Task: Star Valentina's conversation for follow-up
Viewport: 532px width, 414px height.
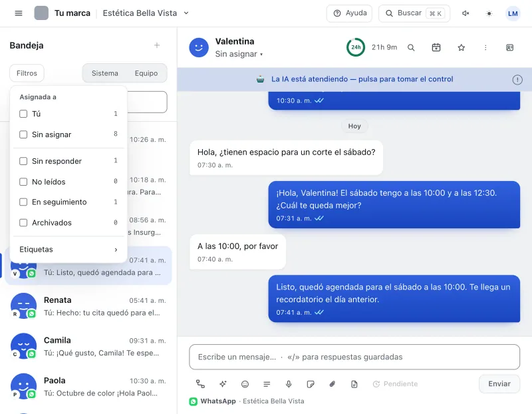Action: (461, 47)
